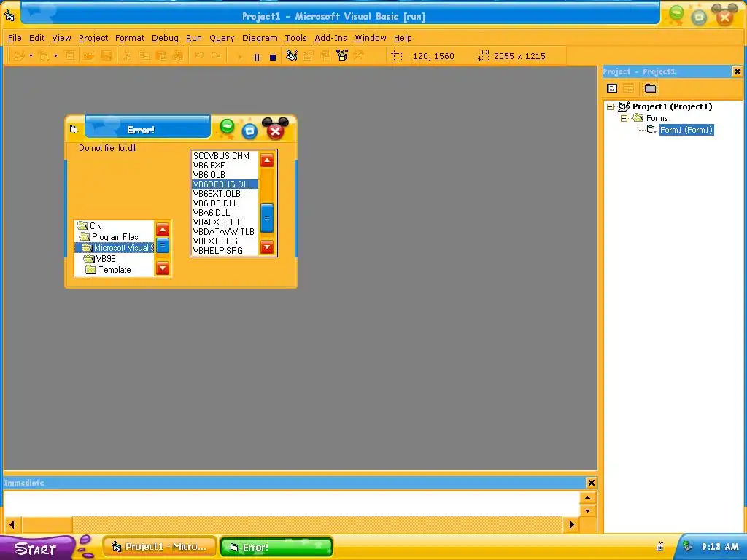The height and width of the screenshot is (560, 747).
Task: Collapse the Forms folder tree node
Action: (x=624, y=119)
